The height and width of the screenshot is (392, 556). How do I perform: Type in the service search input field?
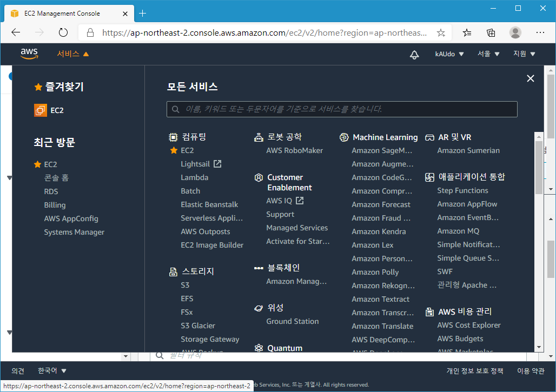tap(342, 109)
